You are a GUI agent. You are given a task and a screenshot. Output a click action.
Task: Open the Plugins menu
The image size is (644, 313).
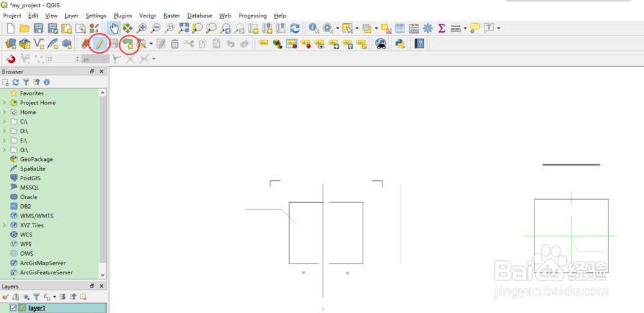click(x=123, y=15)
